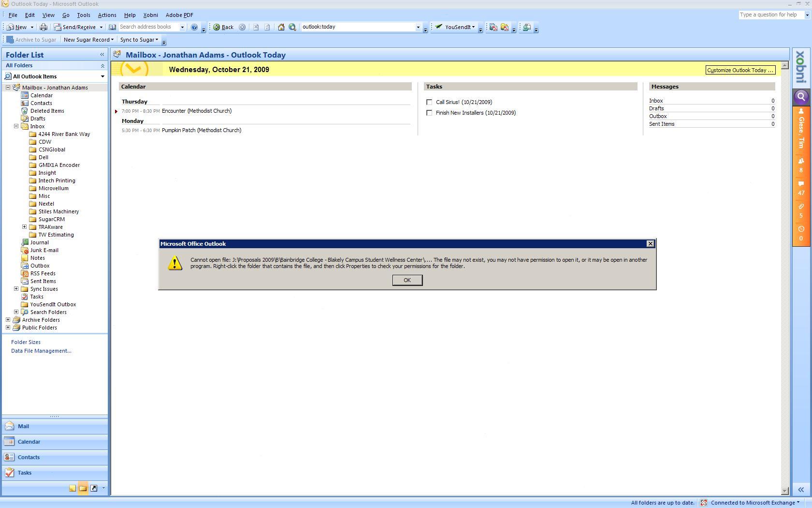Check the Call Sirius! task checkbox
Image resolution: width=812 pixels, height=508 pixels.
pyautogui.click(x=429, y=102)
